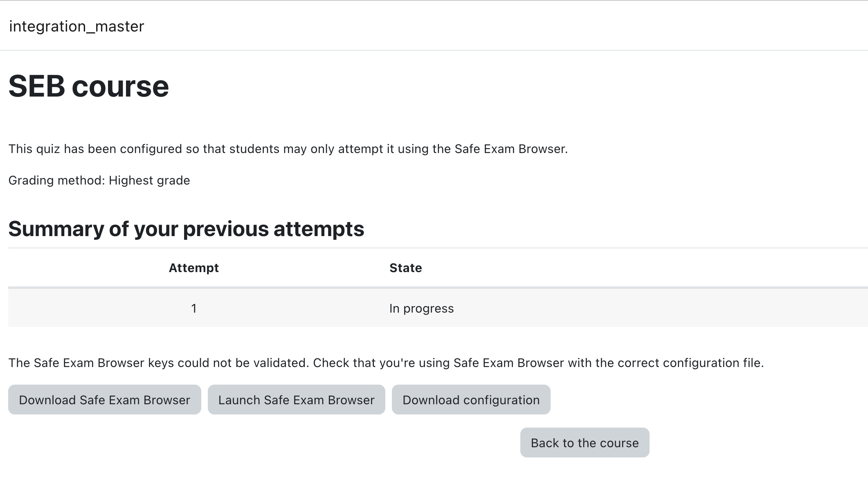Screen dimensions: 868x500
Task: Click the word 'attempts' in the summary heading
Action: click(319, 228)
